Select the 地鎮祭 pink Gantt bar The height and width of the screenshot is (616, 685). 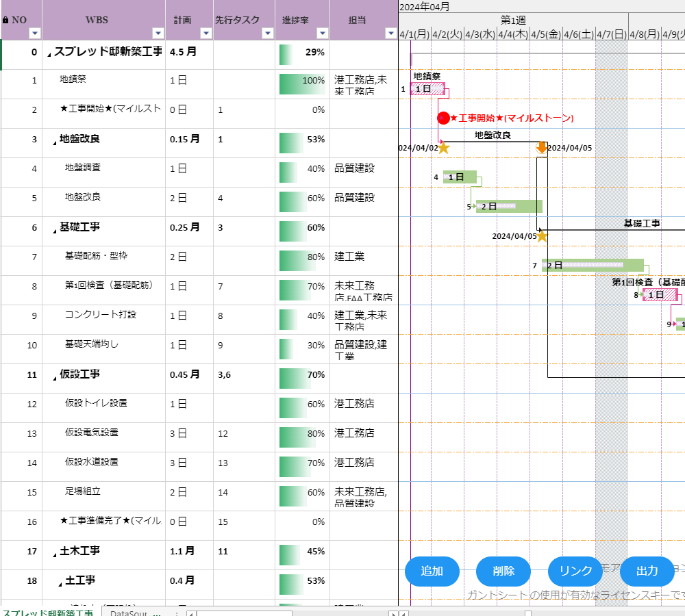[427, 89]
